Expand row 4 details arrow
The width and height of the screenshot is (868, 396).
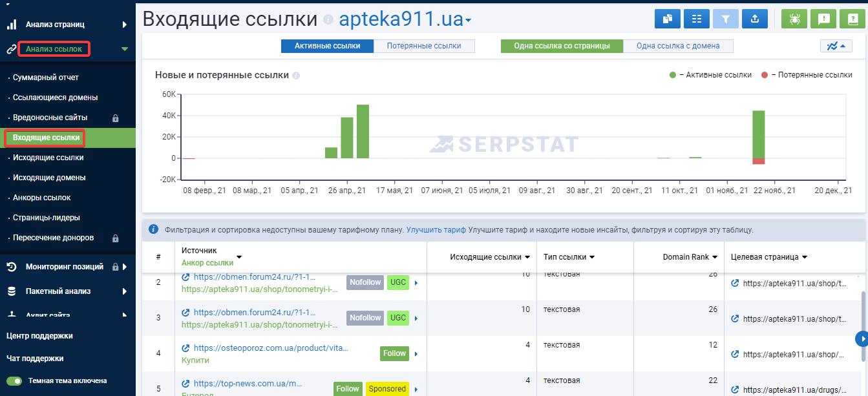(x=416, y=354)
